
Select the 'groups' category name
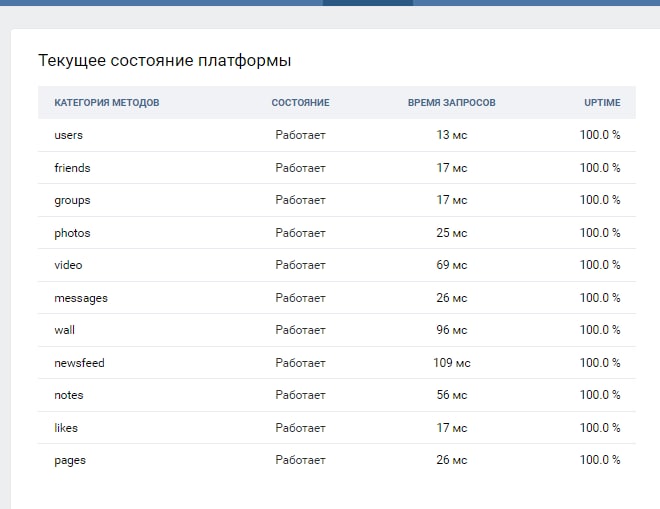(x=72, y=200)
